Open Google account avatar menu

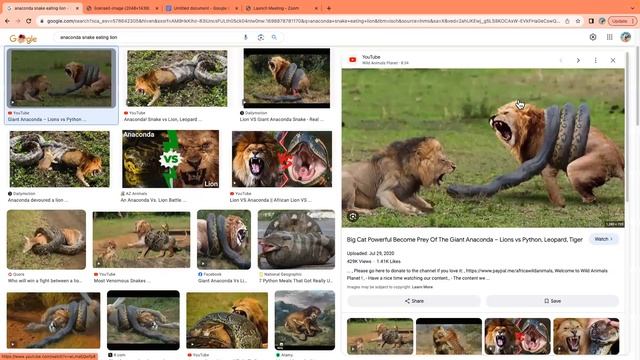click(626, 37)
